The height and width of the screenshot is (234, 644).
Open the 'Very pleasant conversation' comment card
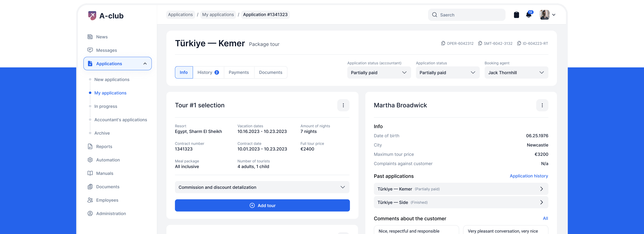505,230
